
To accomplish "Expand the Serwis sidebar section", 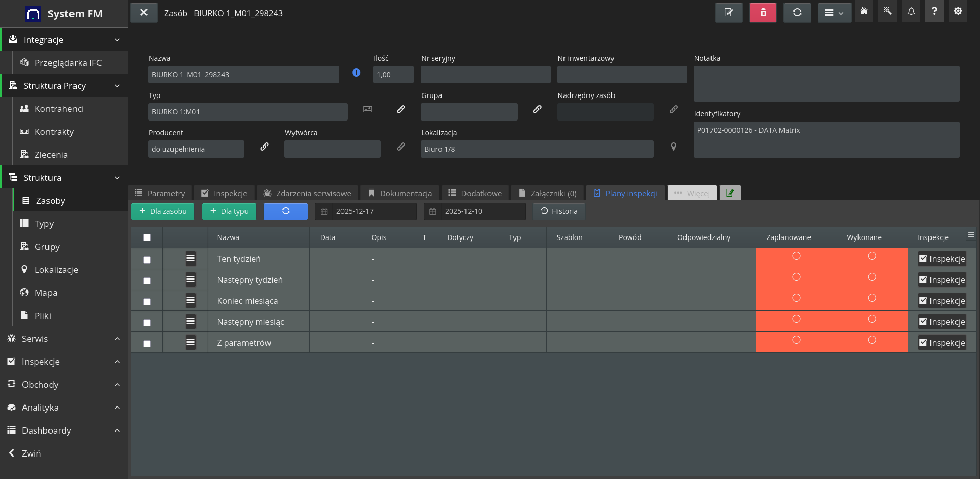I will pos(64,339).
